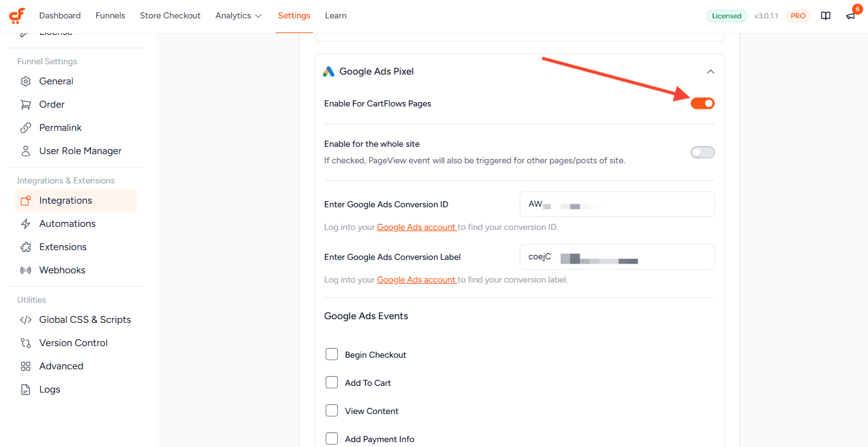Follow the Google Ads account link for conversion ID
The image size is (868, 447).
pos(416,227)
